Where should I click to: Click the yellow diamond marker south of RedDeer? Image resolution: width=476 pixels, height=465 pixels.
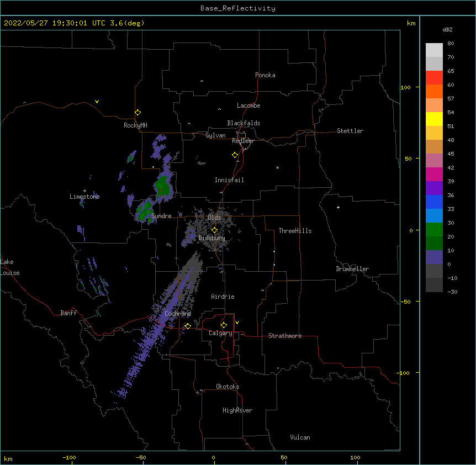click(235, 155)
